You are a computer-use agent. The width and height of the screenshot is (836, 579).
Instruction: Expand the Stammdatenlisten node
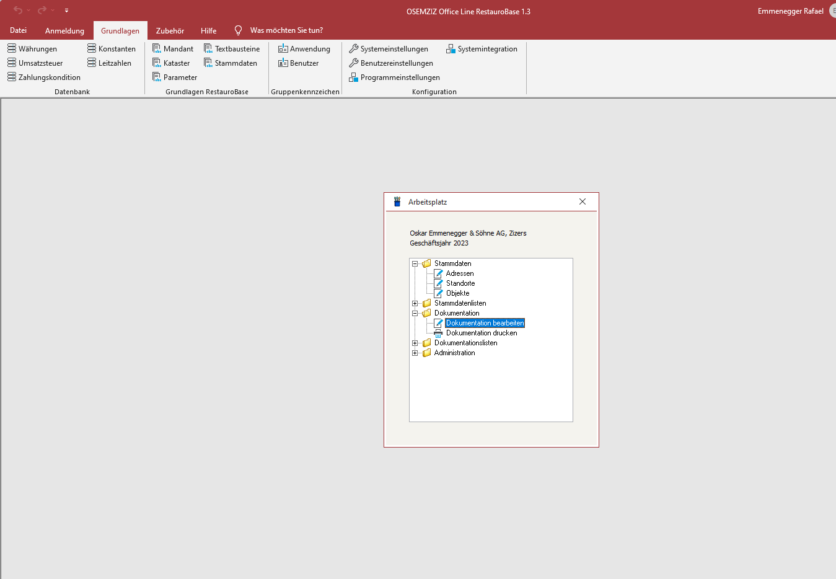[414, 301]
